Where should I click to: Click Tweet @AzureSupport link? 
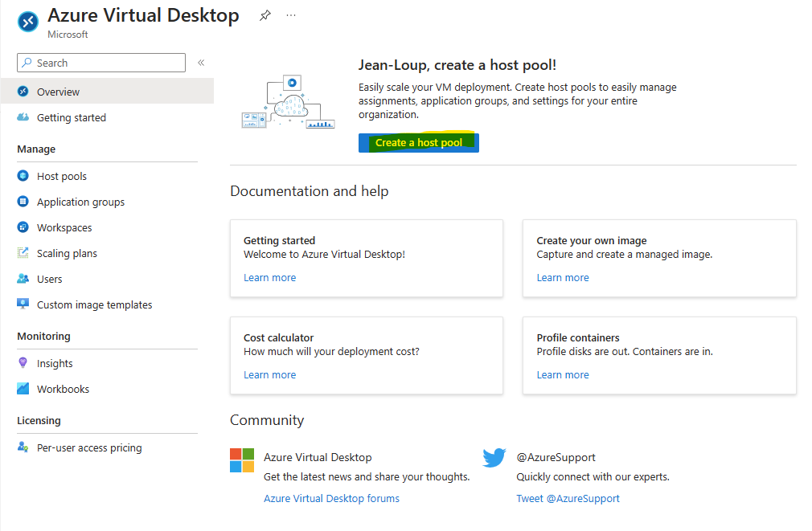coord(568,498)
